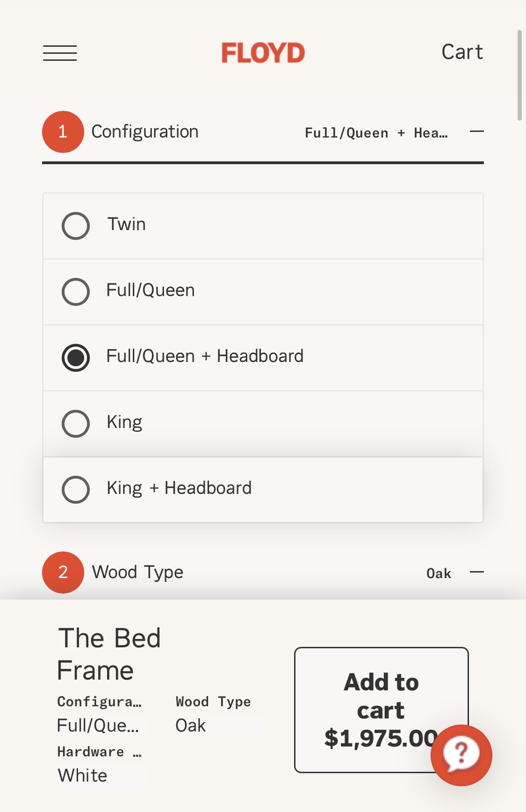Select the Full/Queen radio option

point(76,292)
